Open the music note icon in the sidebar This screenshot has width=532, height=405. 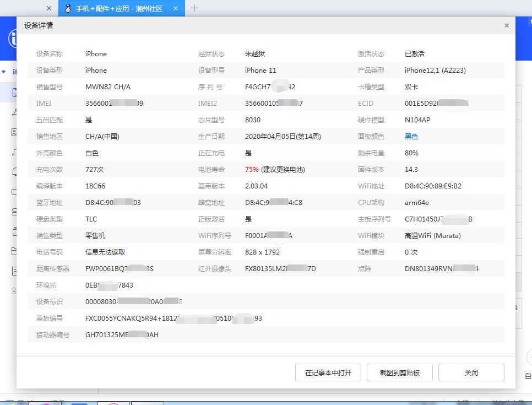point(14,153)
